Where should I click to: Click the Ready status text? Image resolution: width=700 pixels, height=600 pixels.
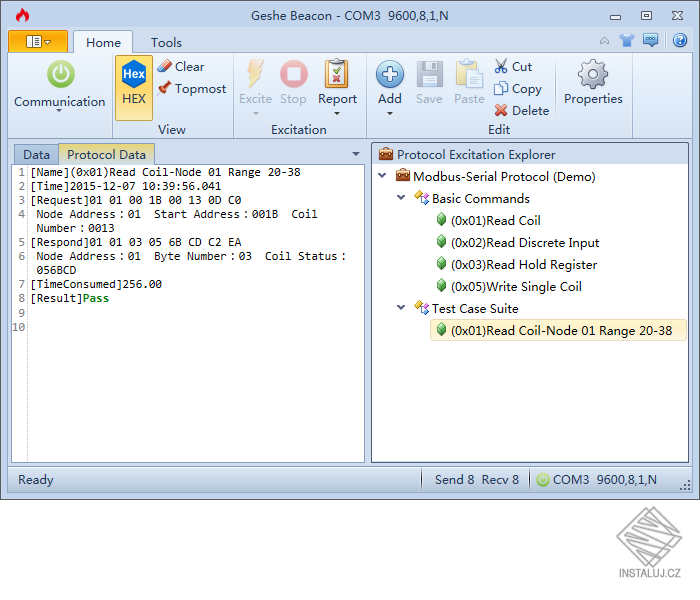[36, 480]
